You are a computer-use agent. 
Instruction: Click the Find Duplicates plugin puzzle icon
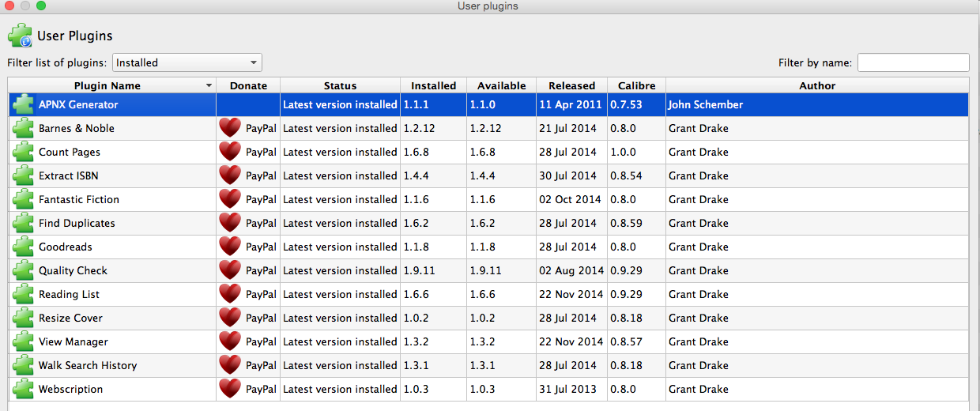24,223
